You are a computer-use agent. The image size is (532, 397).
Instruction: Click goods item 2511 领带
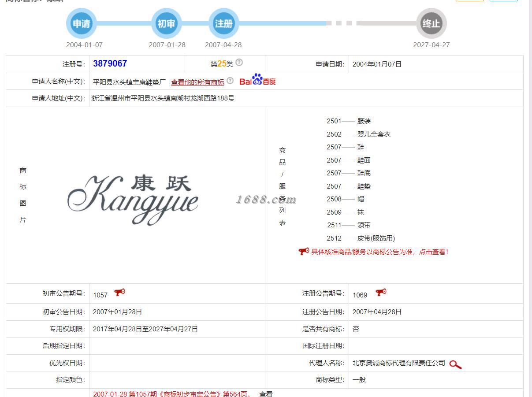(x=349, y=225)
